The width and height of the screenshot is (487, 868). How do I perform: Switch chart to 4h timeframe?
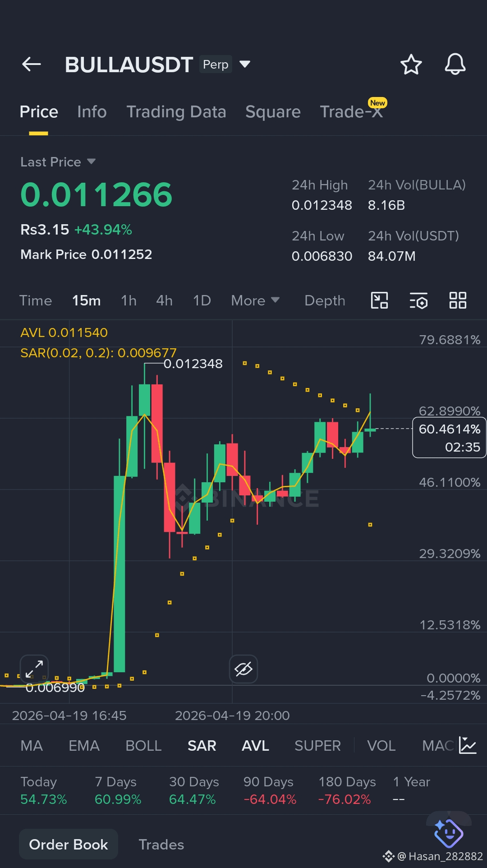coord(165,300)
